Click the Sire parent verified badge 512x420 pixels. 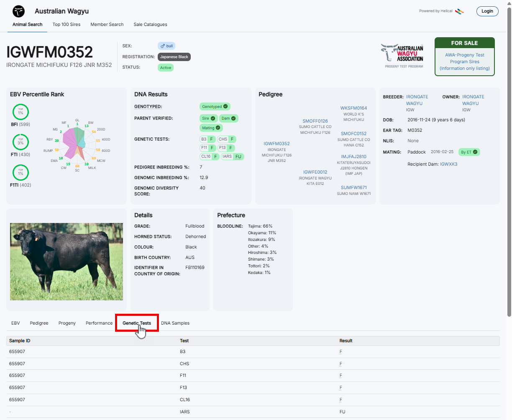208,118
